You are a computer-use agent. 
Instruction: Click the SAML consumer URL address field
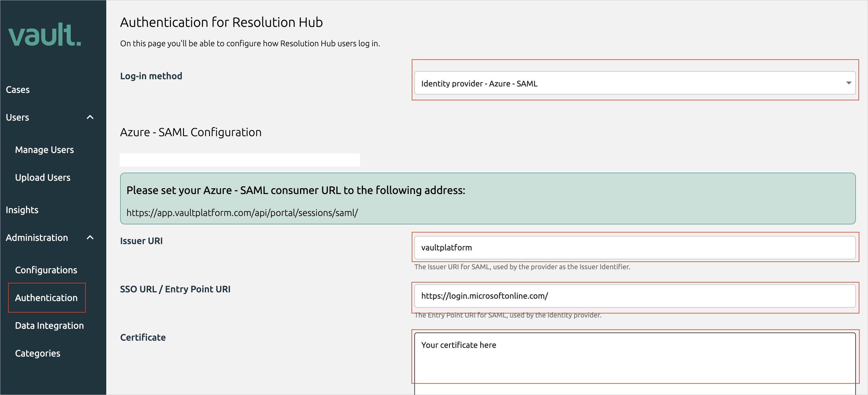pyautogui.click(x=243, y=212)
